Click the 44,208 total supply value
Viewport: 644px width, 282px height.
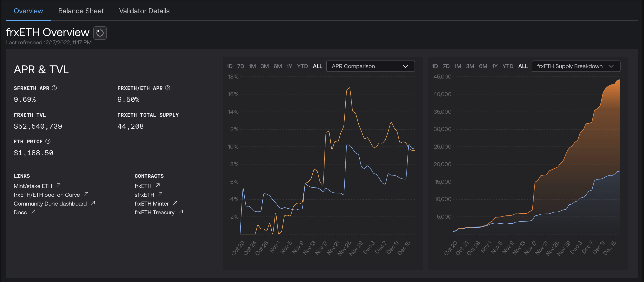pyautogui.click(x=131, y=126)
